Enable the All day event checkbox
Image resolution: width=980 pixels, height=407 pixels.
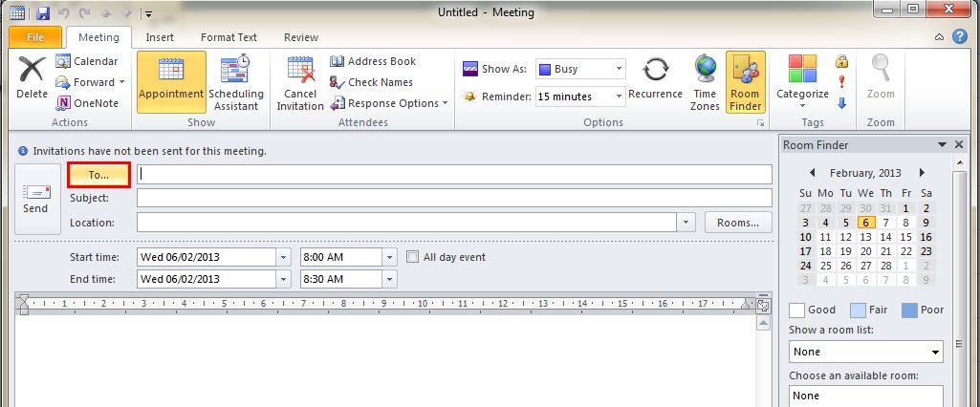tap(413, 257)
